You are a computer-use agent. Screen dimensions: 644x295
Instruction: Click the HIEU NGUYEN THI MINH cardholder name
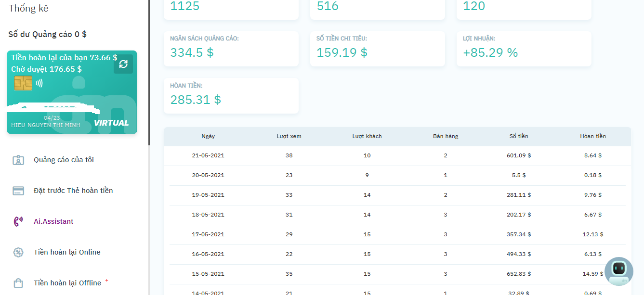pyautogui.click(x=46, y=125)
